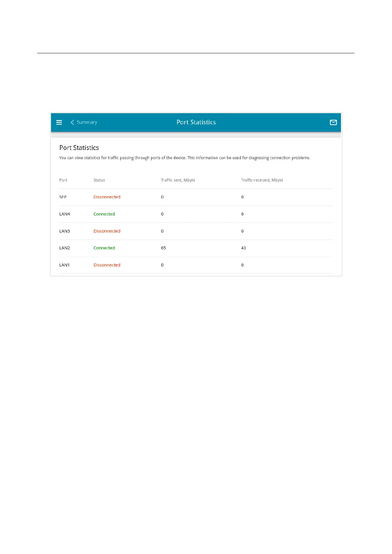This screenshot has width=392, height=554.
Task: Click the description text about diagnosing connection problems
Action: (185, 158)
